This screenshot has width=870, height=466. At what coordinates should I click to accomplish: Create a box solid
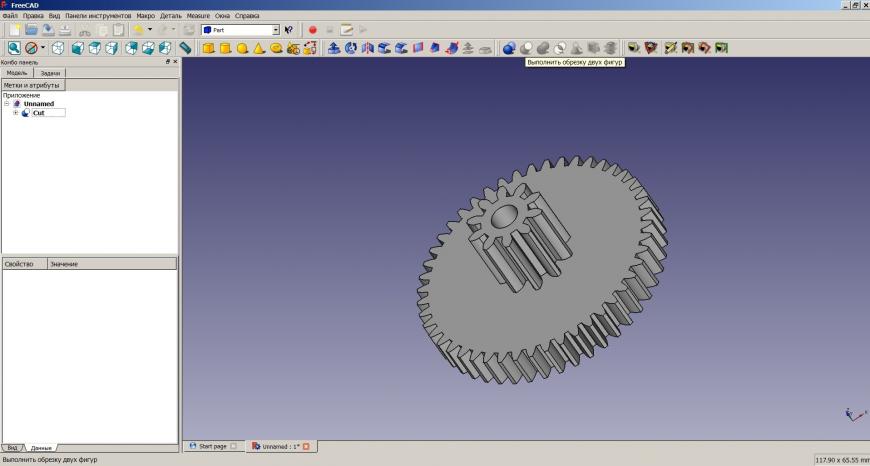coord(208,48)
